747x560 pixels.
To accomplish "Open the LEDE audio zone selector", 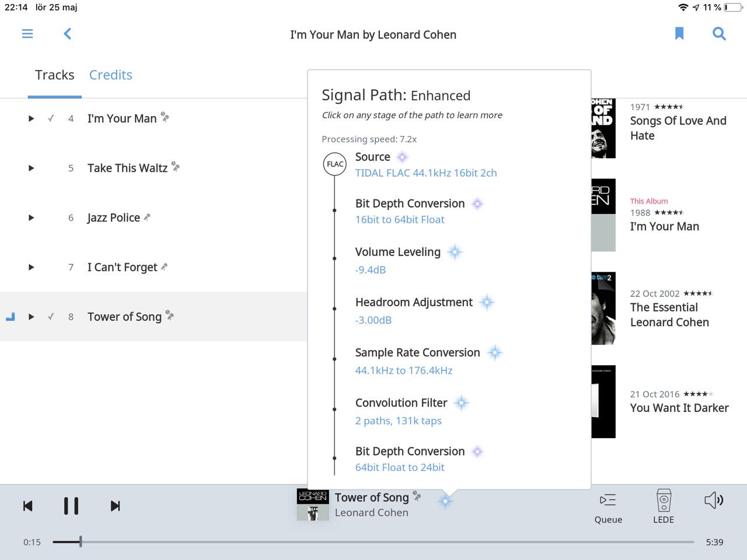I will (x=664, y=506).
